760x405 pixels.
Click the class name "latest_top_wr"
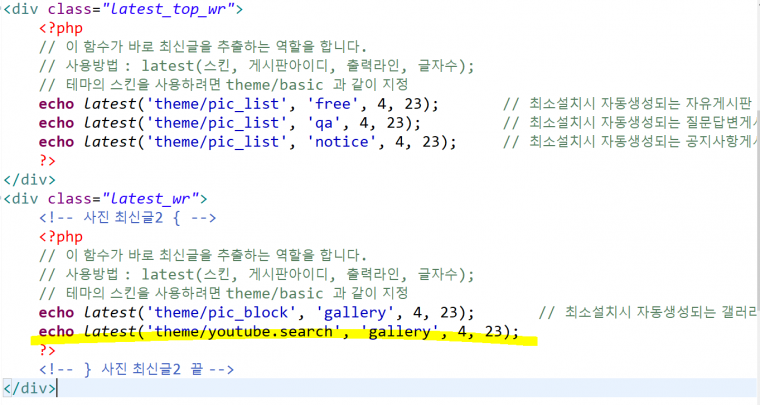pyautogui.click(x=169, y=10)
